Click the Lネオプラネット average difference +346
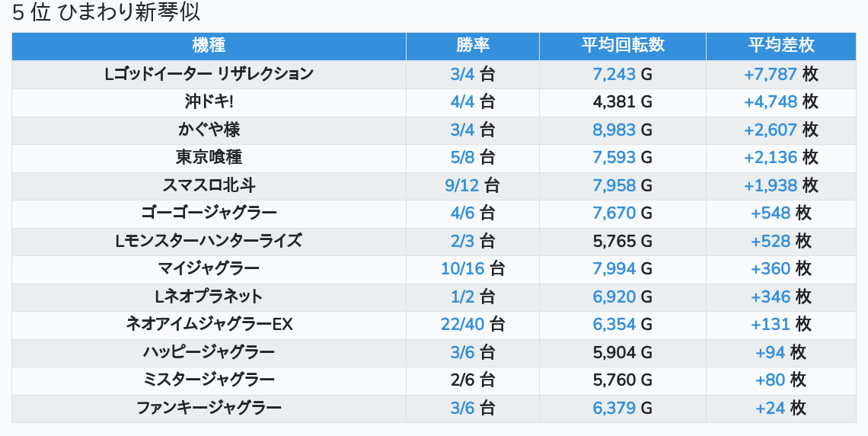Image resolution: width=868 pixels, height=436 pixels. coord(771,297)
